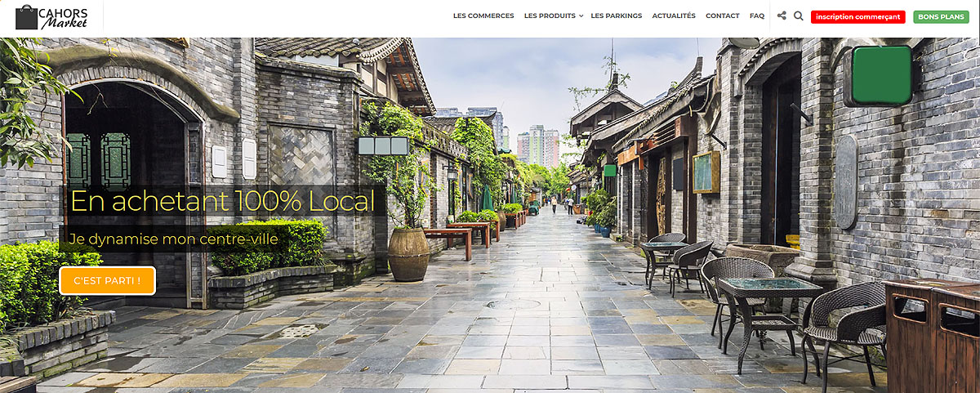Open the share icon in header
This screenshot has width=980, height=393.
click(x=782, y=16)
